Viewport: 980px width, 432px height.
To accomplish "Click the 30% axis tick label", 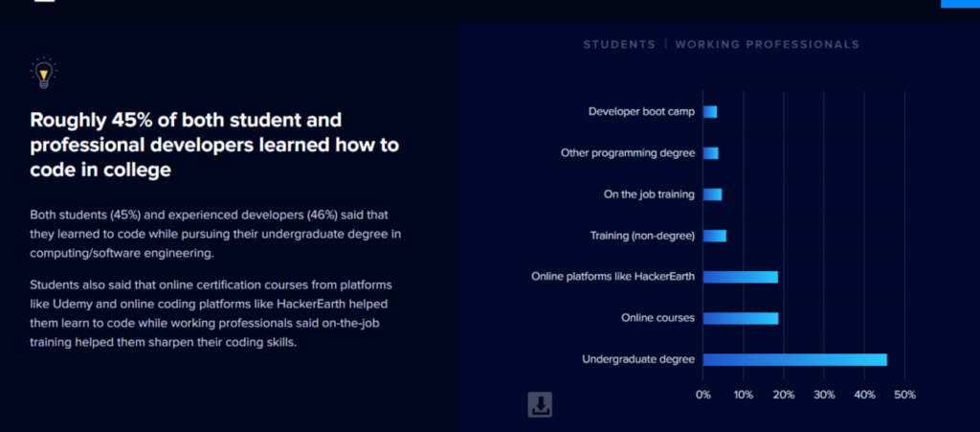I will click(x=824, y=395).
